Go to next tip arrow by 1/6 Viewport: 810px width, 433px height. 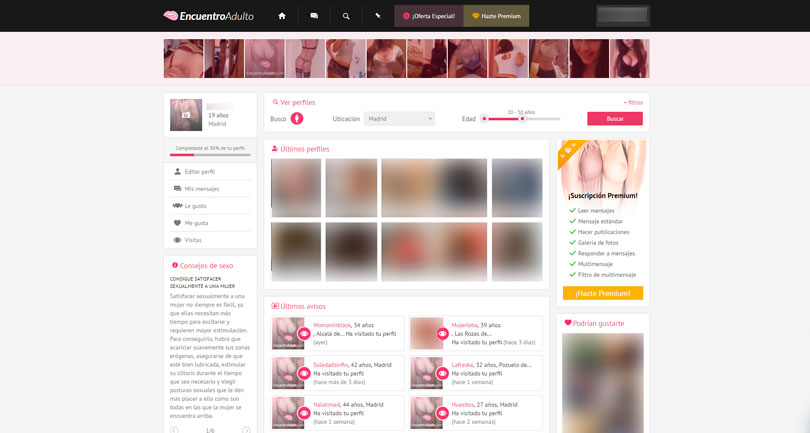click(246, 430)
